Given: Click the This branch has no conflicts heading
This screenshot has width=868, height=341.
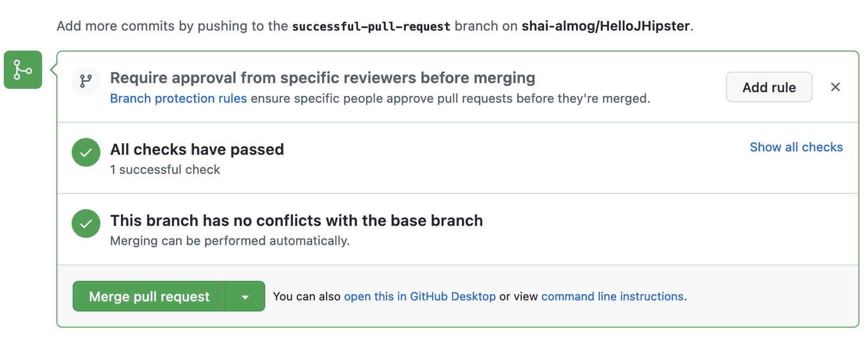Looking at the screenshot, I should point(296,221).
